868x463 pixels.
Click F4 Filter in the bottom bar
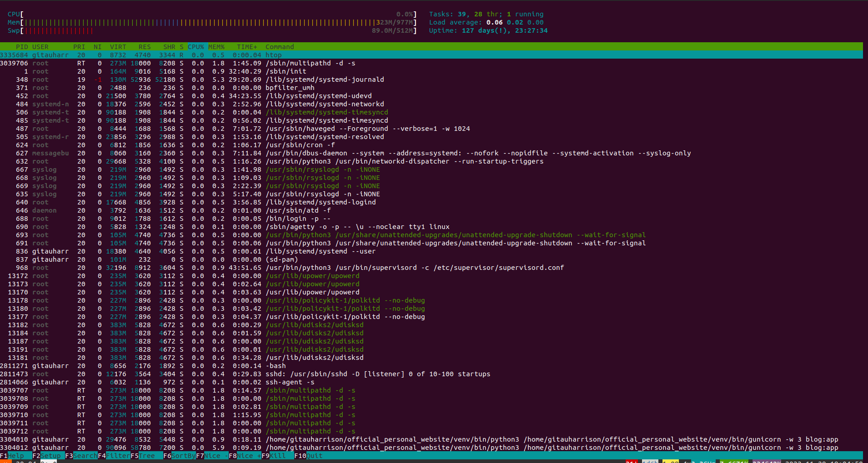[x=114, y=456]
